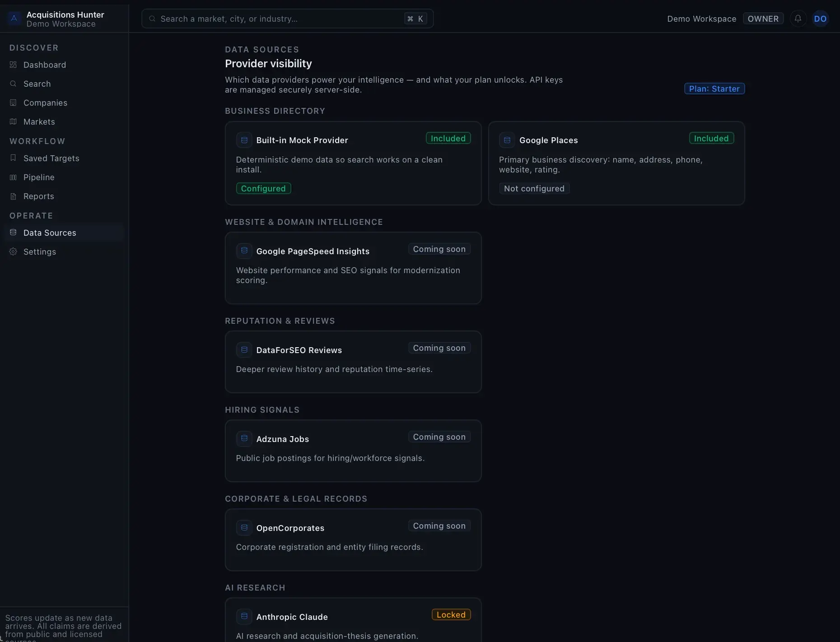The width and height of the screenshot is (840, 642).
Task: Click the Data Sources database icon
Action: pyautogui.click(x=13, y=233)
